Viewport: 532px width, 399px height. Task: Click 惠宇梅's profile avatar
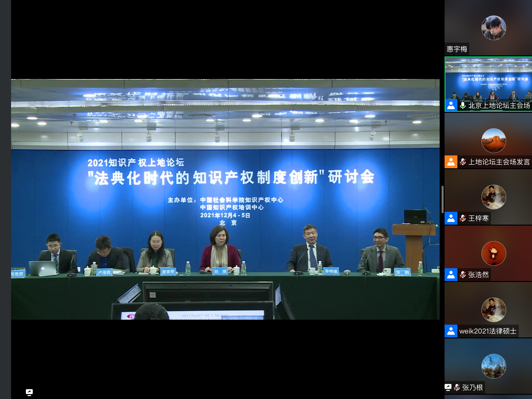click(x=494, y=28)
